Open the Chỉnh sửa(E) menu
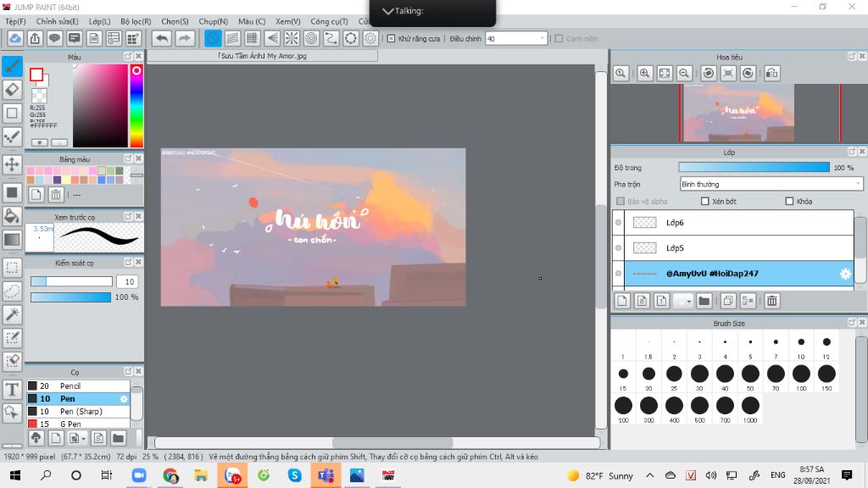Viewport: 868px width, 488px height. point(58,21)
